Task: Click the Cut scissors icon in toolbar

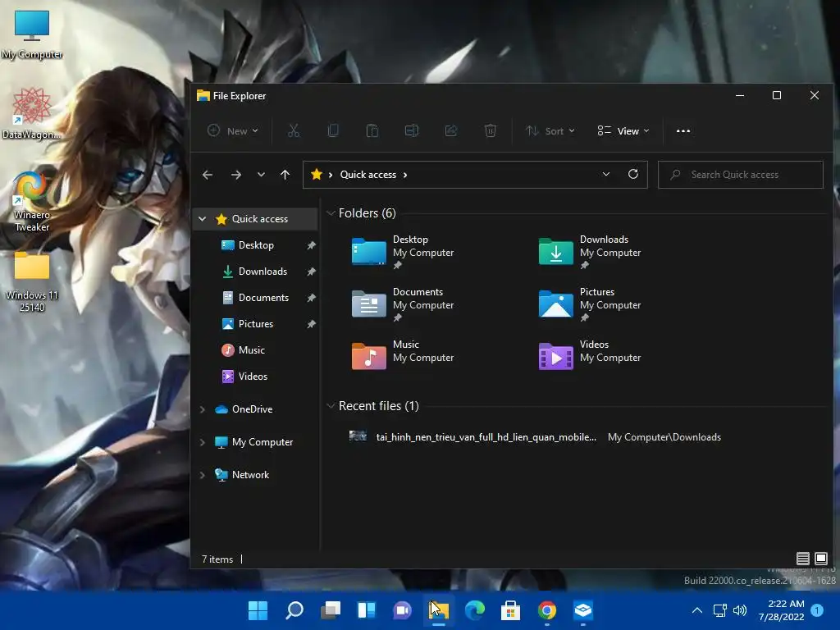Action: (x=294, y=130)
